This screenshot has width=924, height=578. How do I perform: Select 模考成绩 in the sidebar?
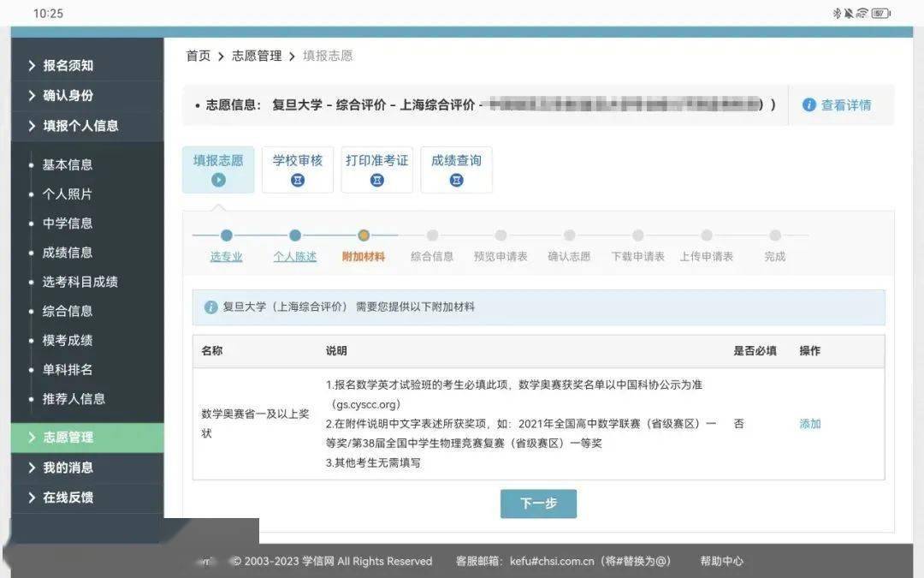click(66, 340)
